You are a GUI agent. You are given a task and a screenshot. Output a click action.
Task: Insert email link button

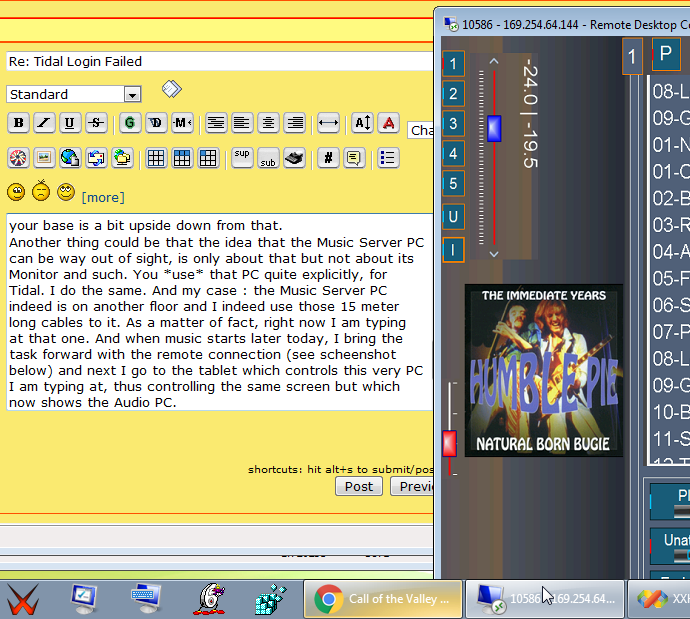click(x=96, y=158)
